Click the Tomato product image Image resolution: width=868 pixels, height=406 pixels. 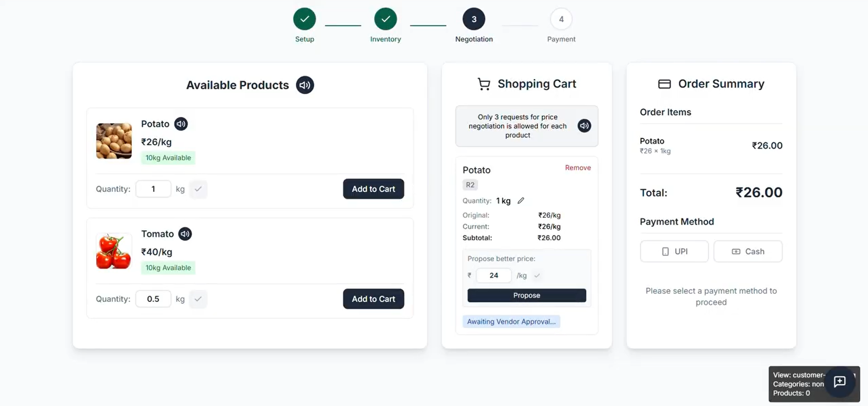[114, 251]
